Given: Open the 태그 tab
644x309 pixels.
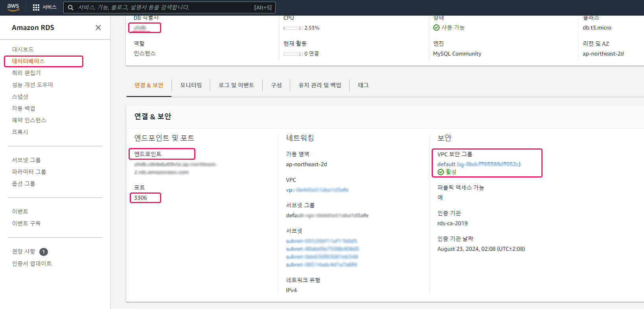Looking at the screenshot, I should [x=363, y=85].
